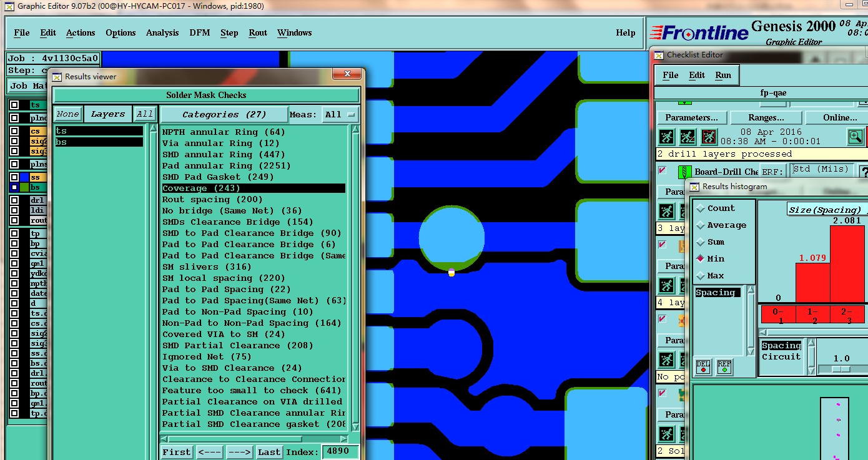This screenshot has width=868, height=460.
Task: Open Rout menu
Action: click(x=258, y=33)
